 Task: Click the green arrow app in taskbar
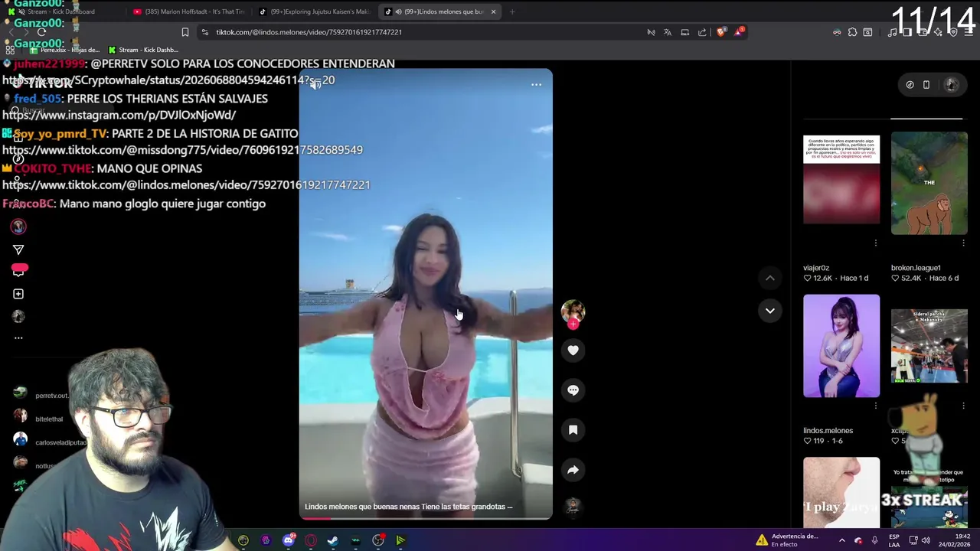400,540
